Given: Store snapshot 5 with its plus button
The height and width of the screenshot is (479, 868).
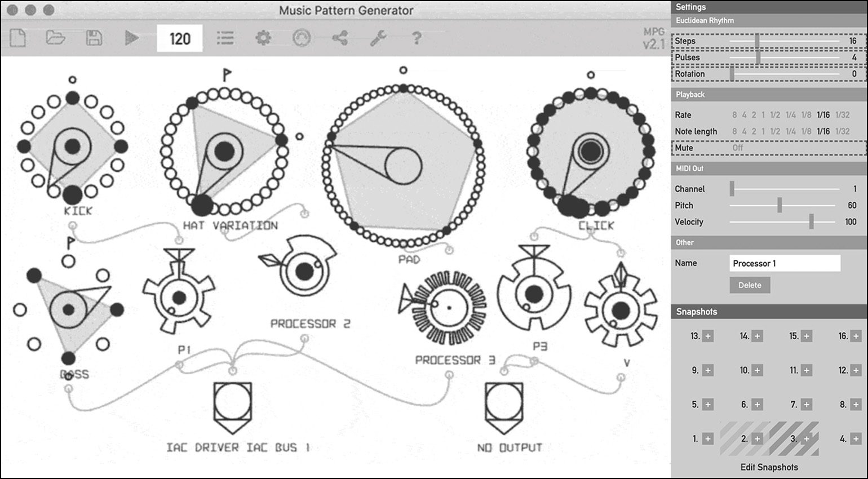Looking at the screenshot, I should tap(708, 405).
